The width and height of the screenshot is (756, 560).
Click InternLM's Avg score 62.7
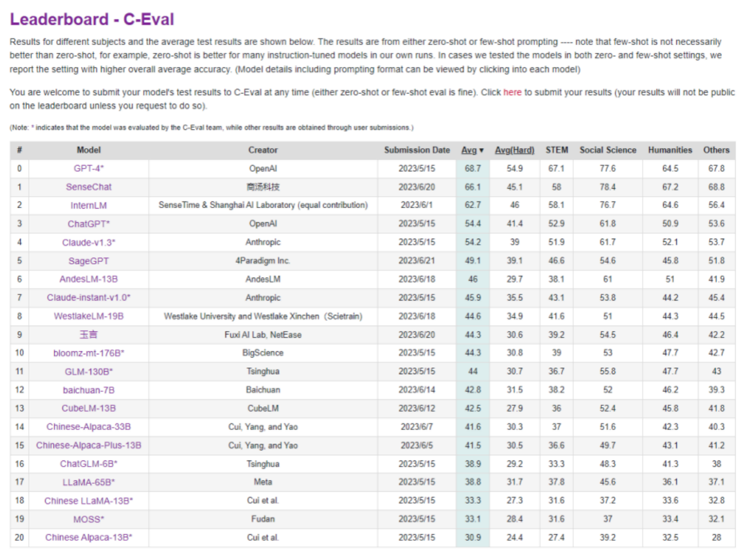pos(473,206)
